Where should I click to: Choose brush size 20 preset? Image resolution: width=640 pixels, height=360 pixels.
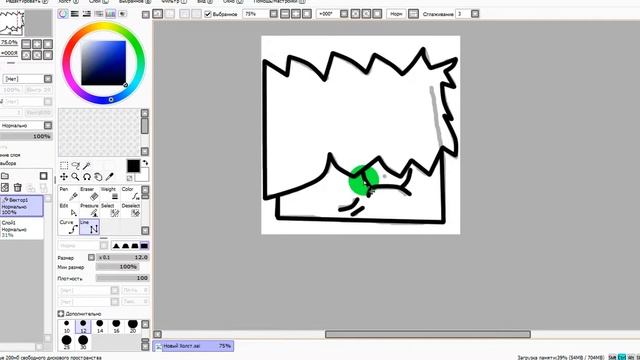(x=133, y=326)
